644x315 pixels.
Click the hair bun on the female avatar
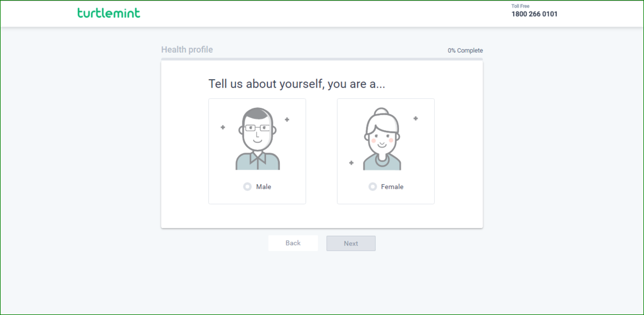pos(382,111)
